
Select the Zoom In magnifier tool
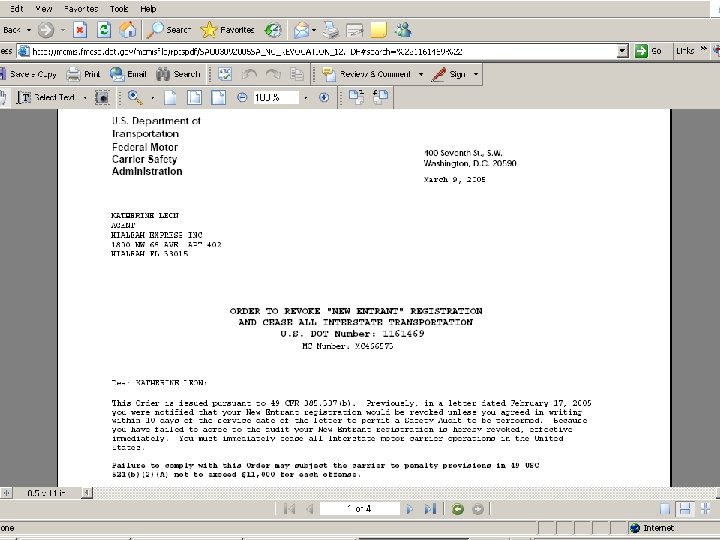135,97
